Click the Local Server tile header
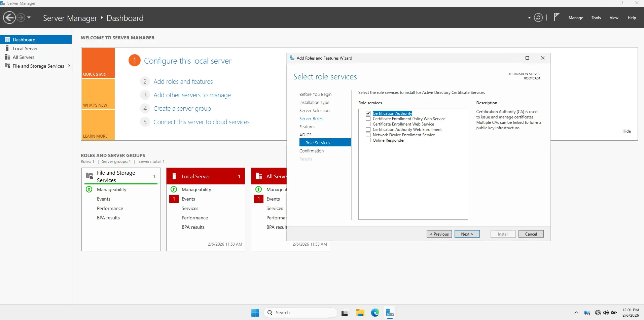644x320 pixels. click(x=206, y=176)
